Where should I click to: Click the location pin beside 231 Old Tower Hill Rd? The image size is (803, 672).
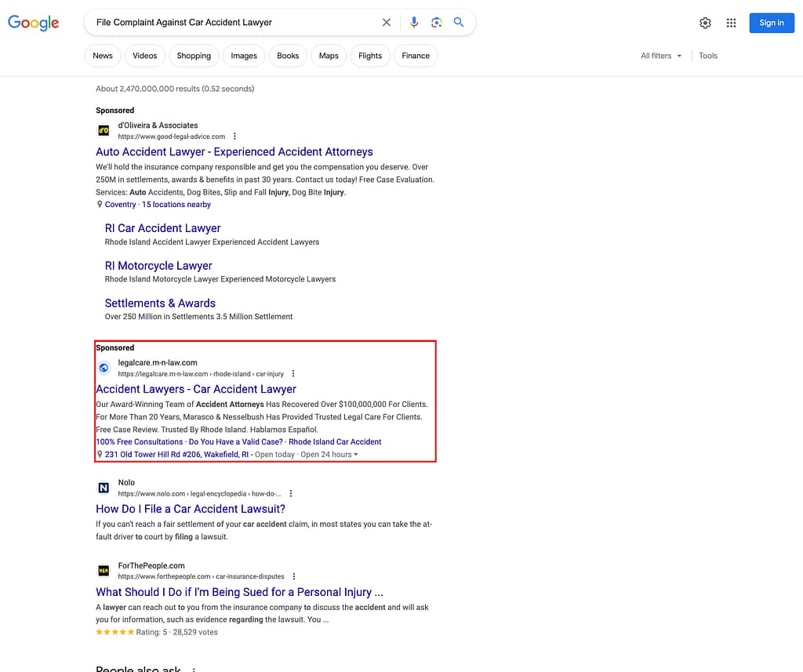[100, 454]
